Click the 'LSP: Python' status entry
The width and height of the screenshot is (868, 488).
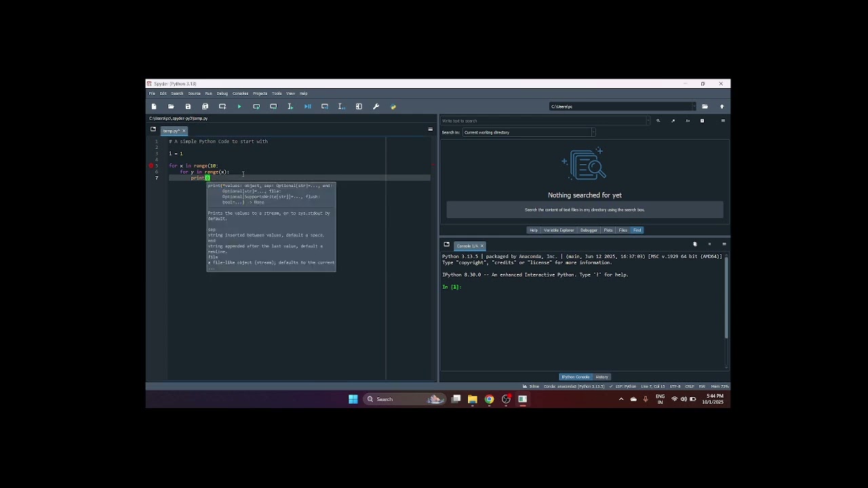(624, 386)
